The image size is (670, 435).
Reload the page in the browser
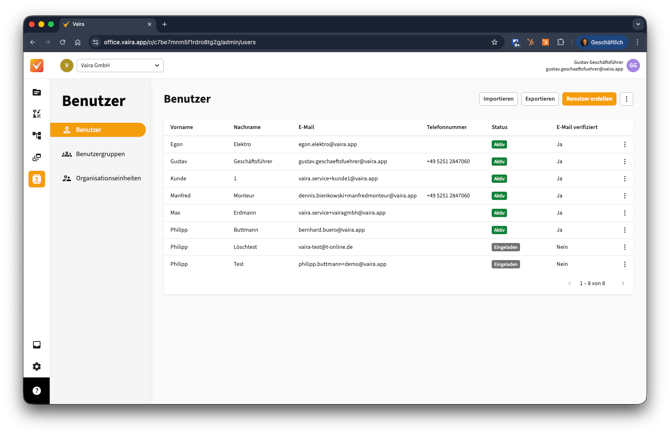(62, 42)
